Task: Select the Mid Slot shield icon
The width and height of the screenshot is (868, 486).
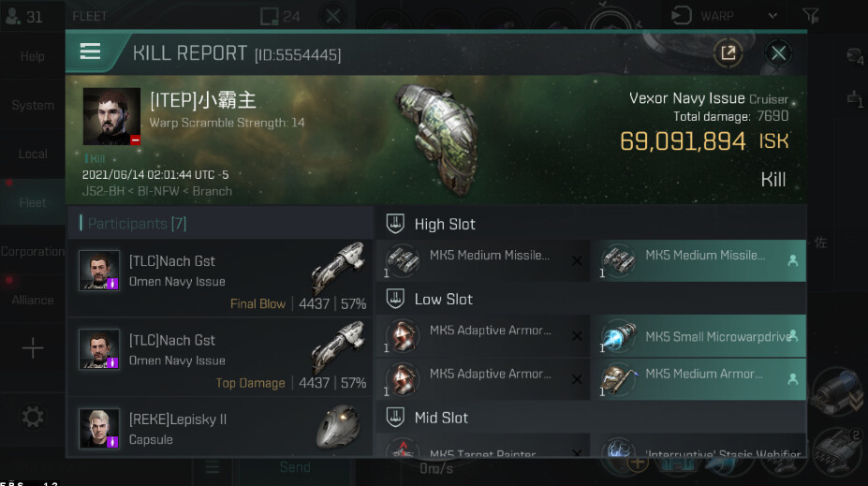Action: coord(395,418)
